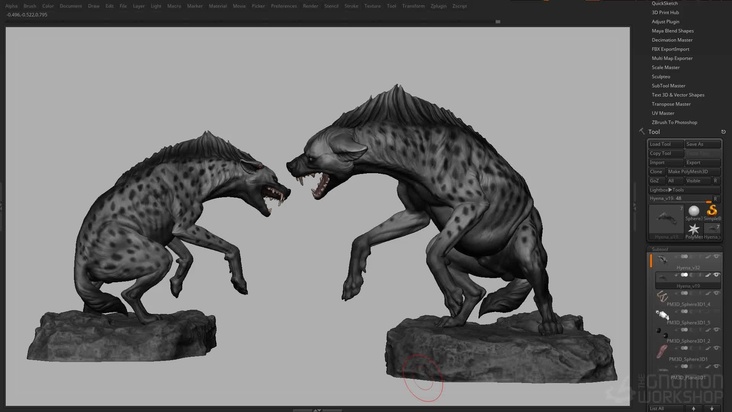Toggle visibility of PM3D_Plane3D1 subtool
Viewport: 732px width, 412px height.
(x=717, y=366)
